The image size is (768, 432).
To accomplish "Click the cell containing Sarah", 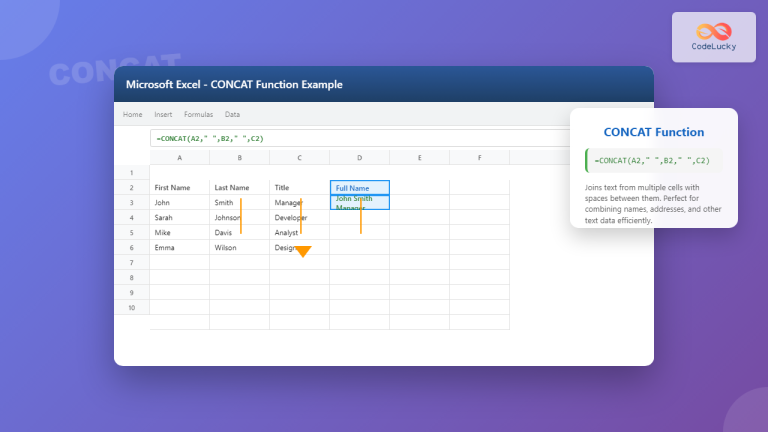I will tap(179, 217).
